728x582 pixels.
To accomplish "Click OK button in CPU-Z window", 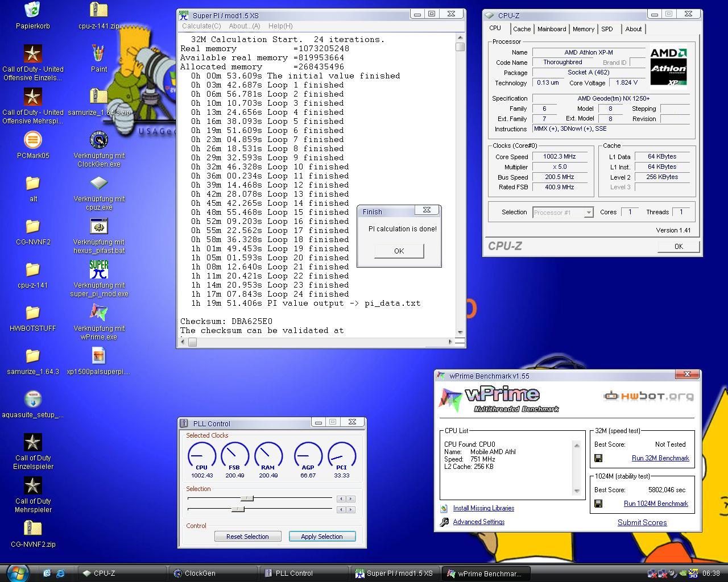I will (679, 246).
